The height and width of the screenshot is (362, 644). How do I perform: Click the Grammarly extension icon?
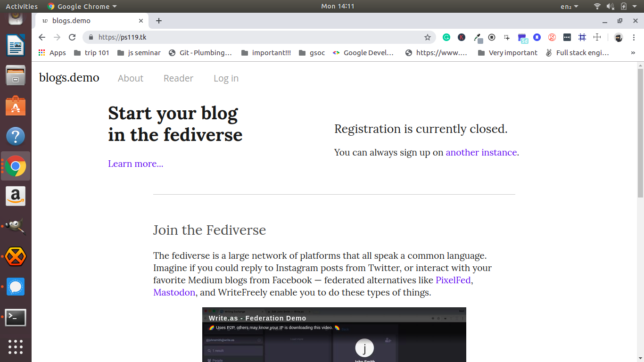click(446, 37)
